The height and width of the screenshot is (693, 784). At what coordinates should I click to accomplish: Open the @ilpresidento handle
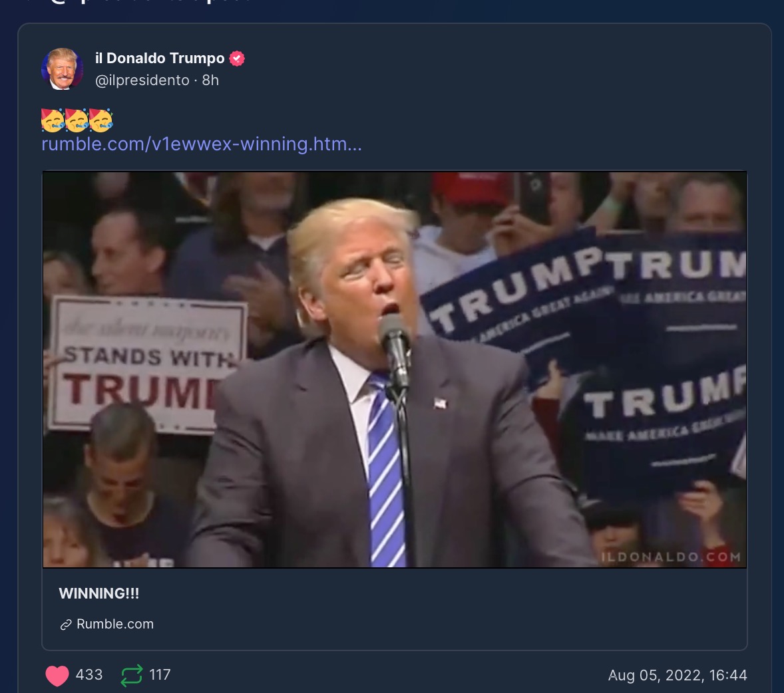tap(142, 80)
